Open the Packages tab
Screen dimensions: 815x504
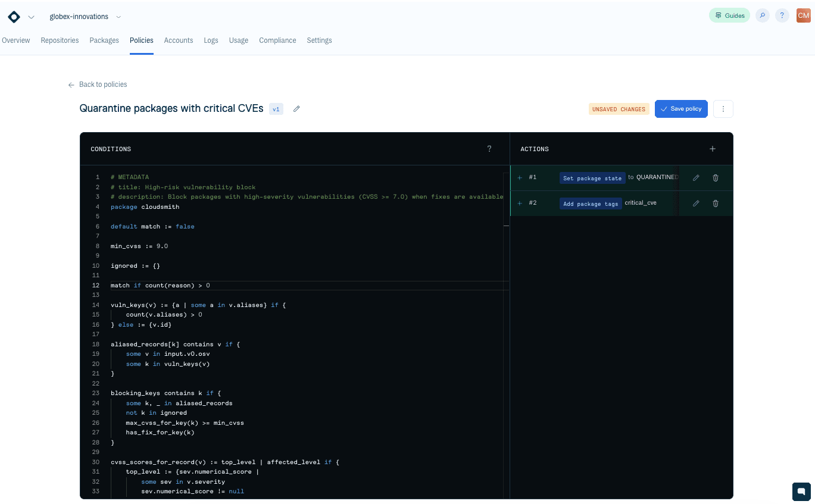pyautogui.click(x=104, y=40)
